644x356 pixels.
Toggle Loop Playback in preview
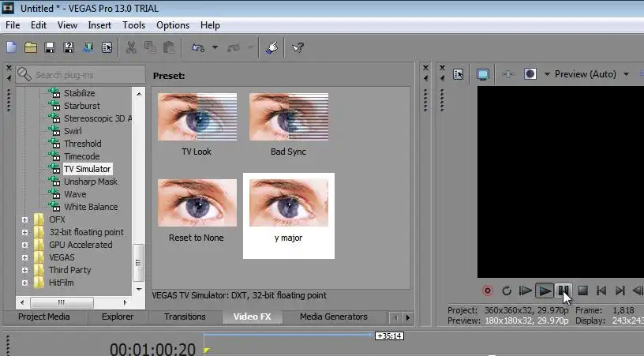(507, 290)
